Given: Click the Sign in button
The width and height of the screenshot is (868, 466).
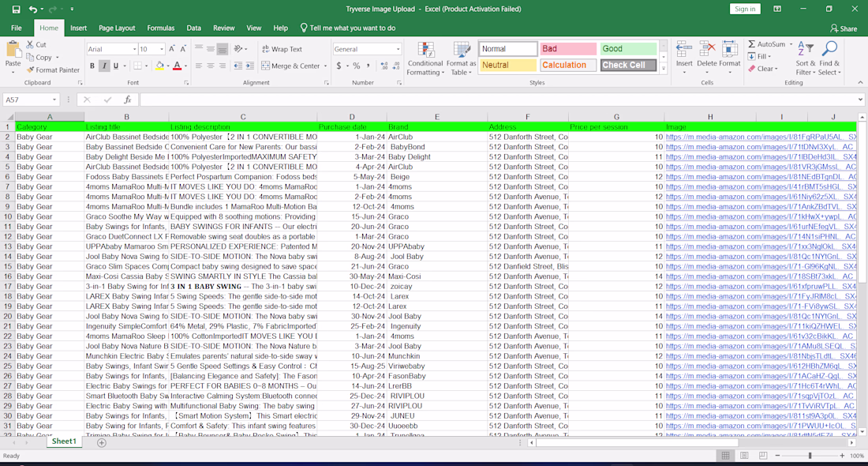Looking at the screenshot, I should click(x=745, y=9).
